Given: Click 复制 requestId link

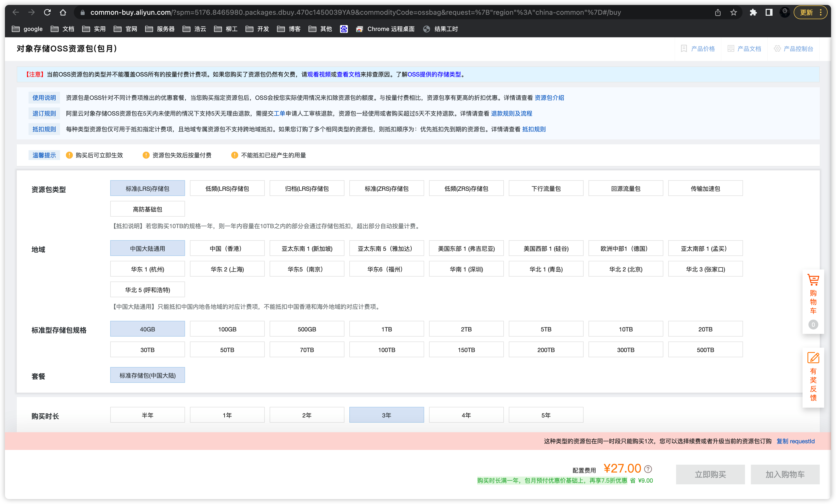Looking at the screenshot, I should click(x=795, y=441).
